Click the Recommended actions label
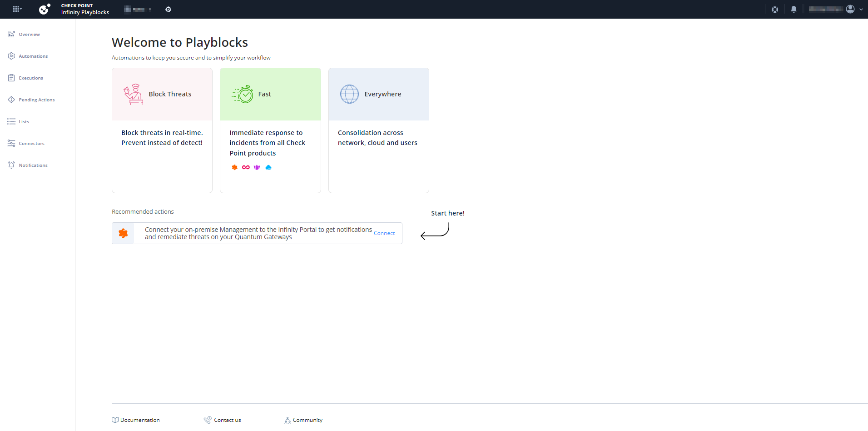The height and width of the screenshot is (431, 868). coord(143,212)
